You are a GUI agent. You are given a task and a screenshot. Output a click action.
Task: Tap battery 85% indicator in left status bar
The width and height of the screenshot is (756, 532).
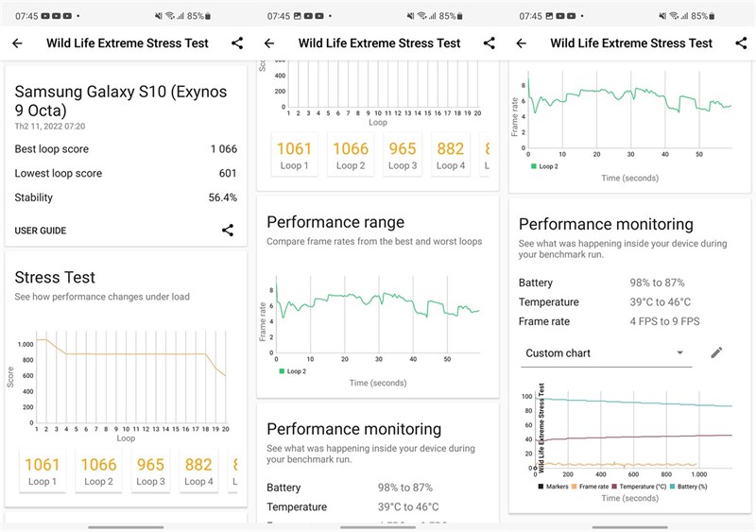[x=198, y=16]
